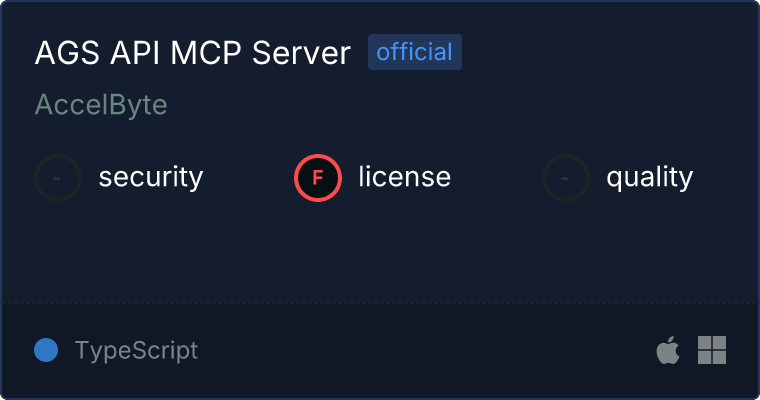Click the empty security grade circle
The height and width of the screenshot is (400, 760).
coord(58,178)
